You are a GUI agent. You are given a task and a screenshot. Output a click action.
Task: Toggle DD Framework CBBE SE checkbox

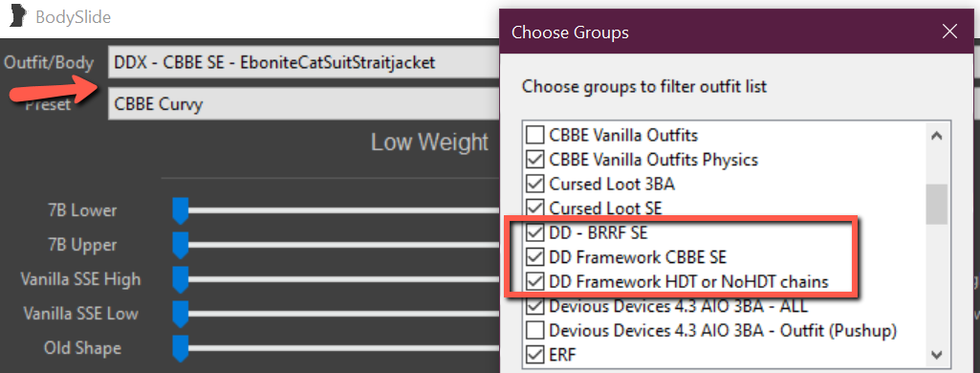(534, 257)
